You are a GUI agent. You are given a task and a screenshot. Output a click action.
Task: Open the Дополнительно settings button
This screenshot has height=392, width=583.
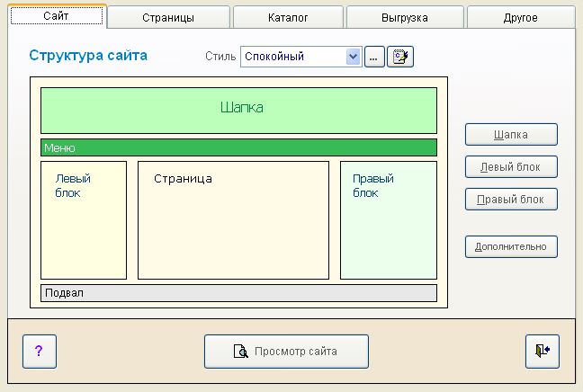coord(511,246)
